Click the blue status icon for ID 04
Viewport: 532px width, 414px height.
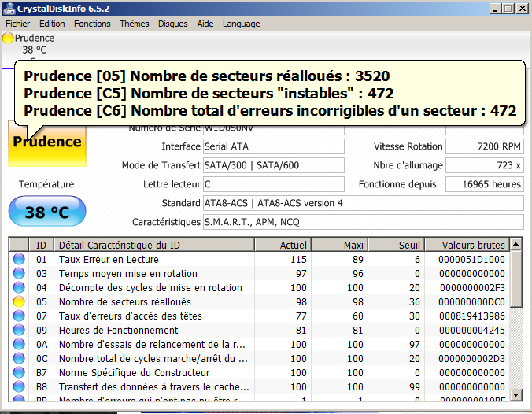(19, 288)
